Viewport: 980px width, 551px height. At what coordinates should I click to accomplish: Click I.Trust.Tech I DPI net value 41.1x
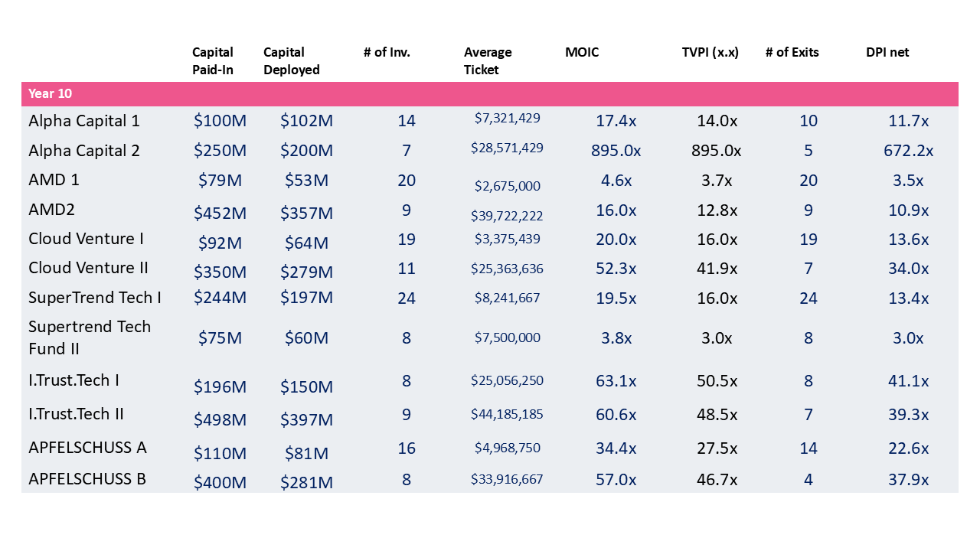(x=908, y=381)
